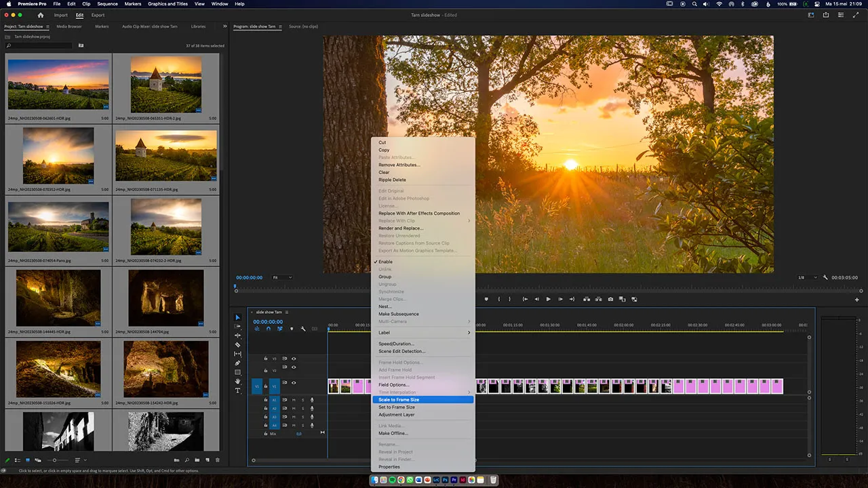
Task: Click the Export Frame camera icon
Action: click(611, 299)
